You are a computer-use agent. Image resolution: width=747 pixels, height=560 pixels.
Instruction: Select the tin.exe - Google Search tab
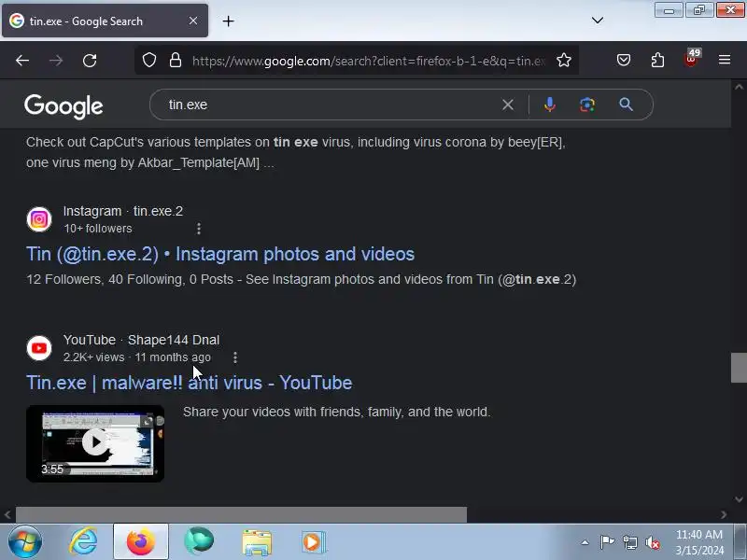(x=105, y=21)
